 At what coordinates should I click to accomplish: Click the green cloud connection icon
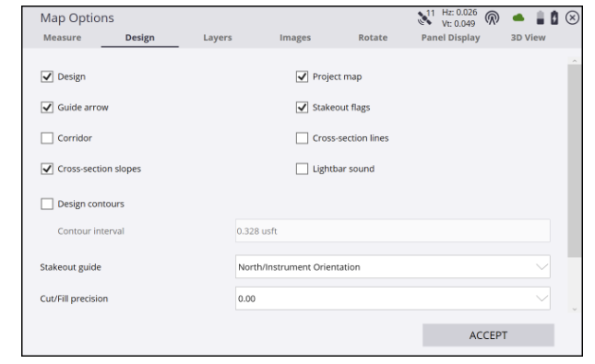(x=518, y=18)
